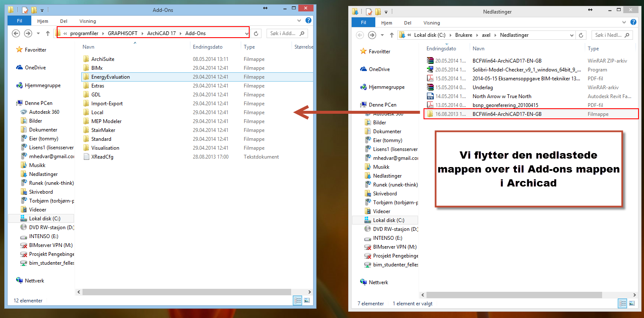Go back in the Add-Ons window
The image size is (644, 318).
(16, 33)
